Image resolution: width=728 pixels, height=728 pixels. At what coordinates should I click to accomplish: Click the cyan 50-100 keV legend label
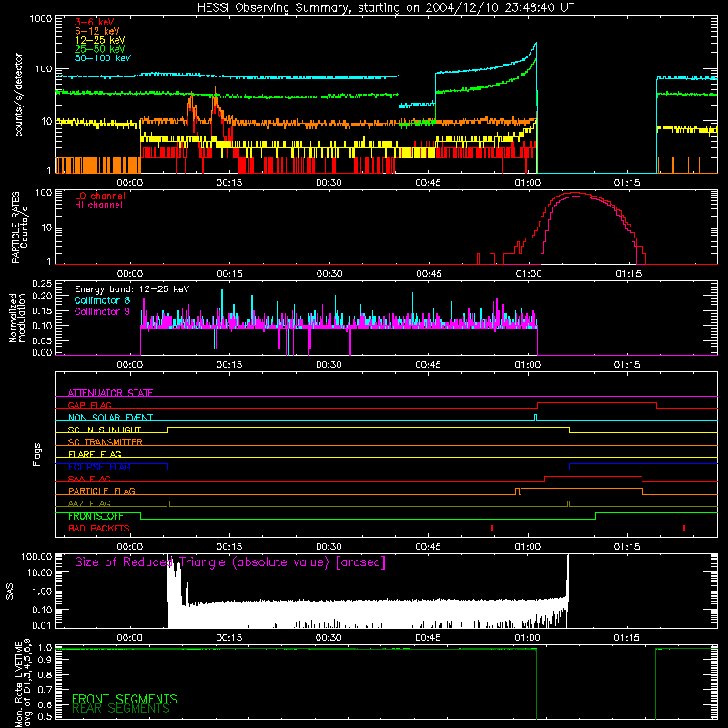pos(102,58)
